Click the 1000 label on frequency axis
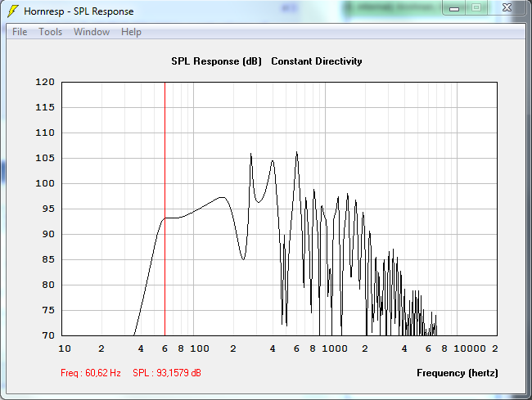The width and height of the screenshot is (532, 400). coord(335,348)
